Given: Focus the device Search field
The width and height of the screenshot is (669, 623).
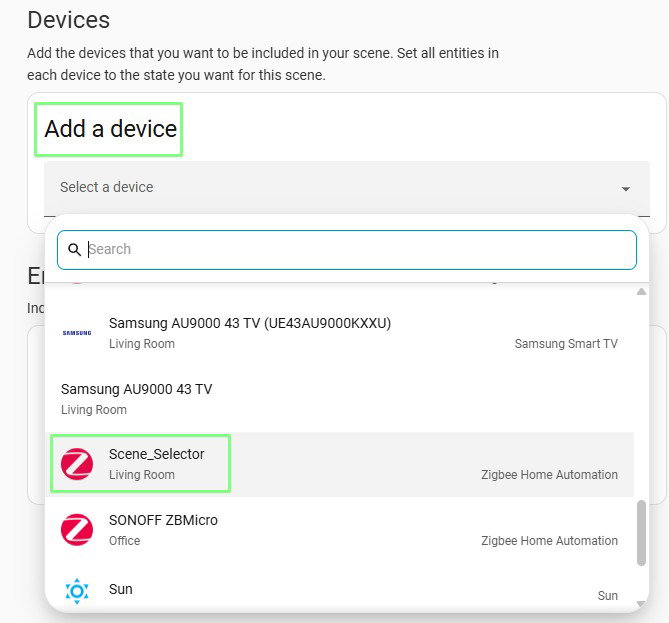Looking at the screenshot, I should pyautogui.click(x=347, y=250).
